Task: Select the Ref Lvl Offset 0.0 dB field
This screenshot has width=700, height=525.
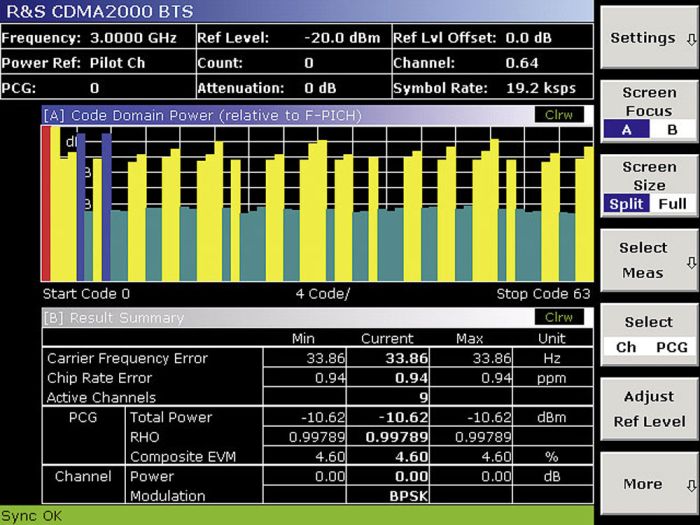Action: click(493, 38)
